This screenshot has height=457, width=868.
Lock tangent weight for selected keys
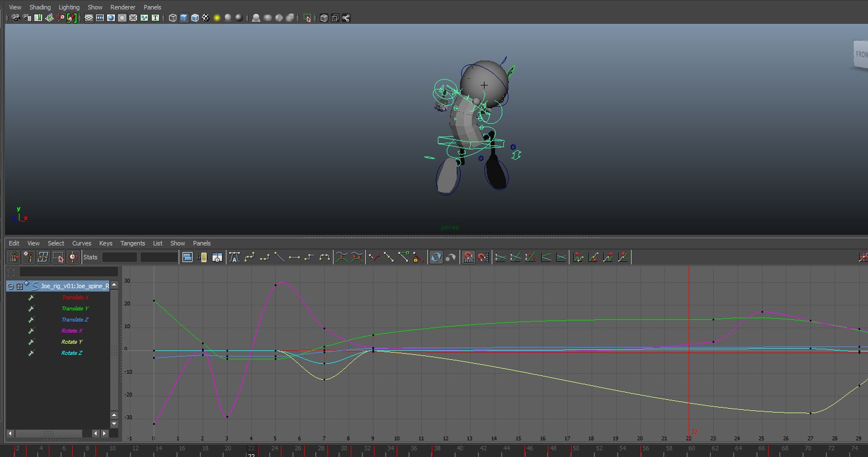point(418,257)
